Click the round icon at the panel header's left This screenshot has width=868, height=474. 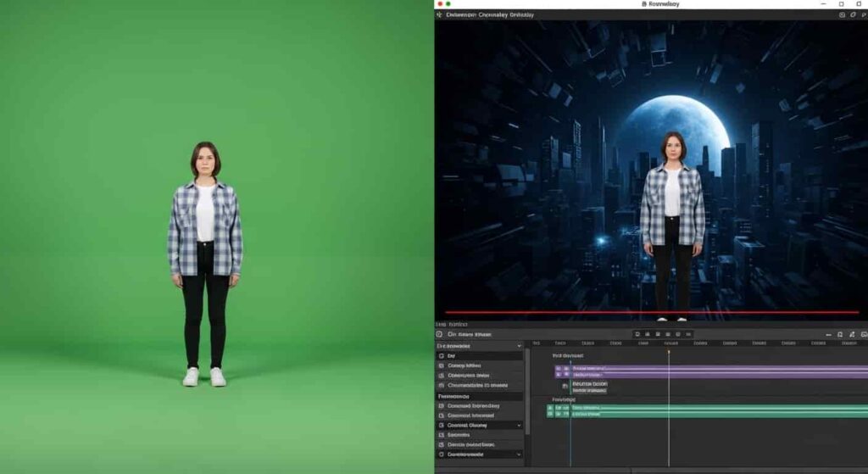point(439,334)
